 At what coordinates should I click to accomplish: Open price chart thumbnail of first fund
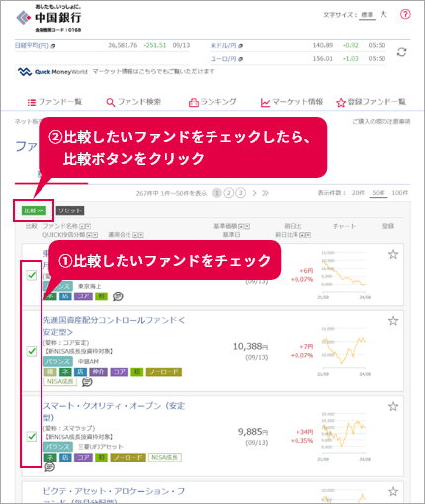pos(344,275)
